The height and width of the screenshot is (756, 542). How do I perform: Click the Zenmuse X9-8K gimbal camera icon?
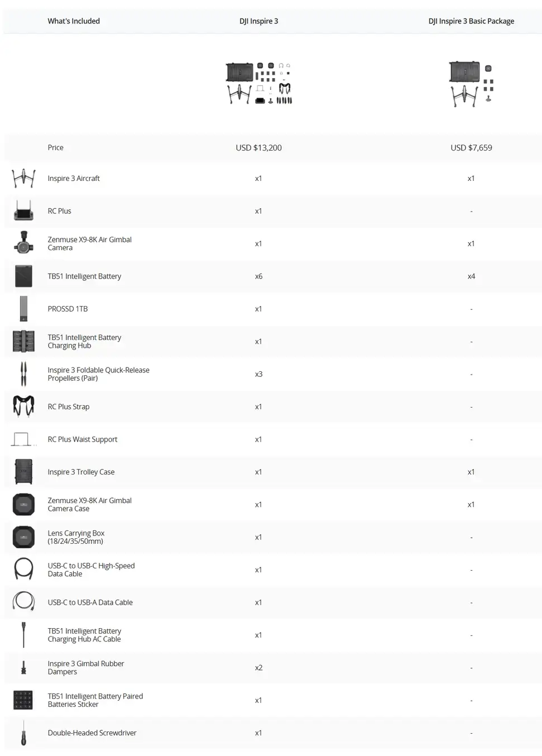pyautogui.click(x=23, y=243)
